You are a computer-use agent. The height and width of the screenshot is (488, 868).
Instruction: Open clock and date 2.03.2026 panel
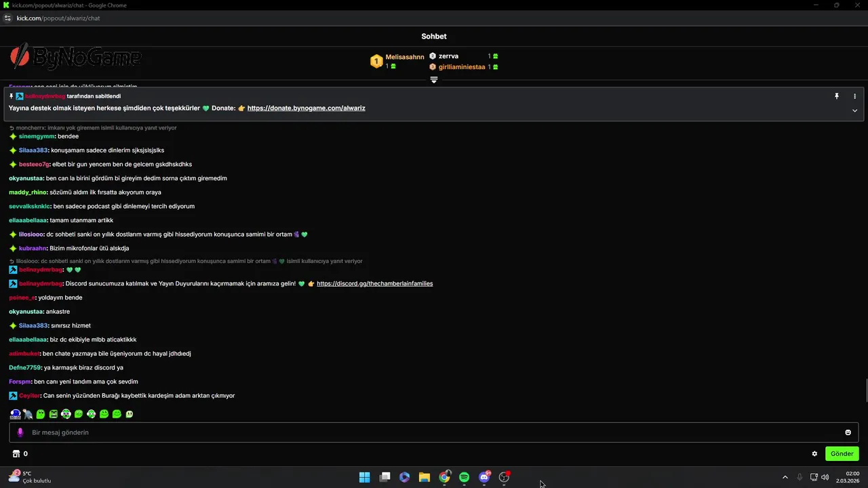(x=848, y=477)
